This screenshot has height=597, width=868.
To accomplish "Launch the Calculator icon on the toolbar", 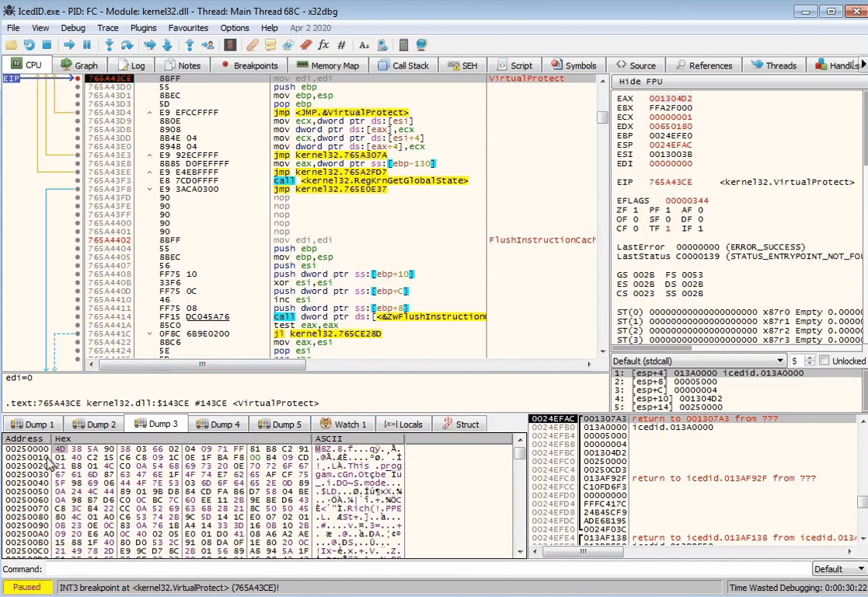I will pyautogui.click(x=404, y=44).
